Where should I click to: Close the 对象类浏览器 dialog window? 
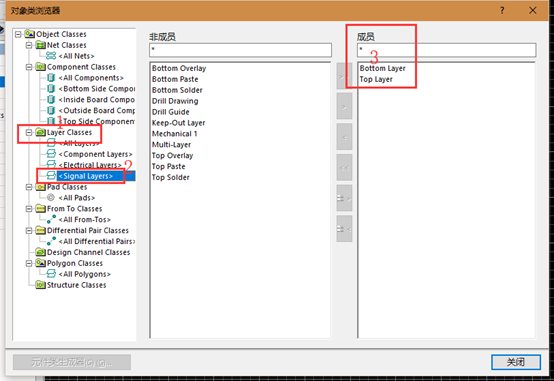pos(532,11)
